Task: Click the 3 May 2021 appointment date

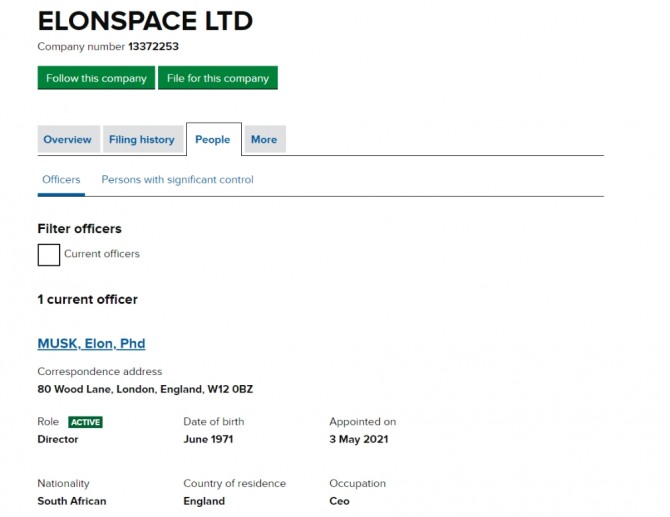Action: click(x=359, y=439)
